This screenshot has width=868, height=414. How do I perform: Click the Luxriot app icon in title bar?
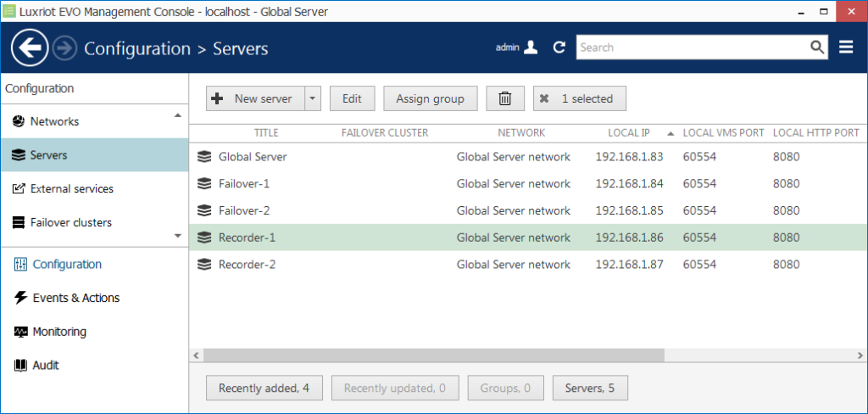pos(8,11)
